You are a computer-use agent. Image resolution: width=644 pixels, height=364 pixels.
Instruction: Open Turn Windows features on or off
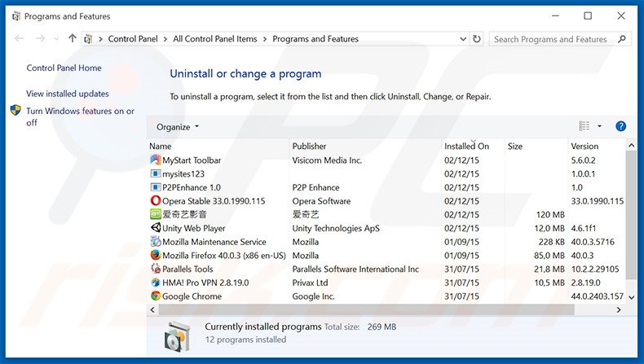80,116
